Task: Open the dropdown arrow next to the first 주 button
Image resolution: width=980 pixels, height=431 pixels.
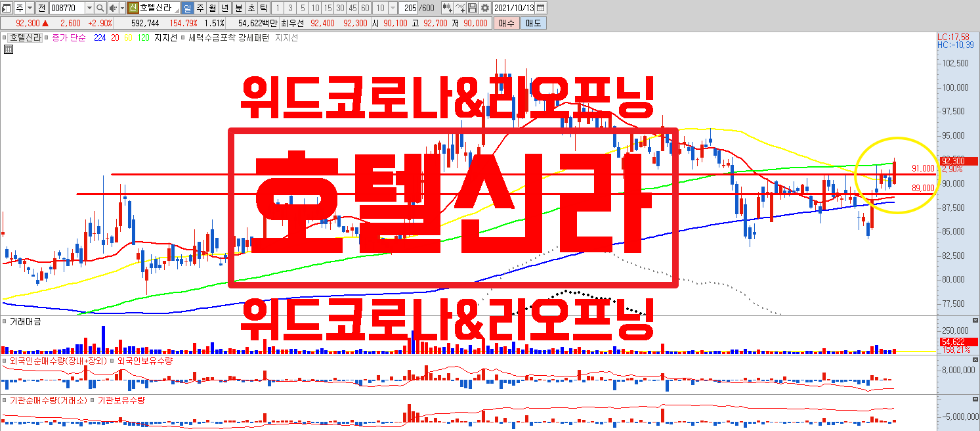Action: 30,8
